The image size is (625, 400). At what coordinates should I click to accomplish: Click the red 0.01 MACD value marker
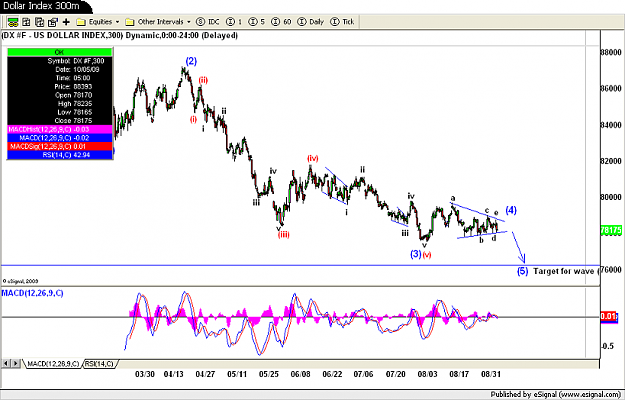tap(609, 317)
